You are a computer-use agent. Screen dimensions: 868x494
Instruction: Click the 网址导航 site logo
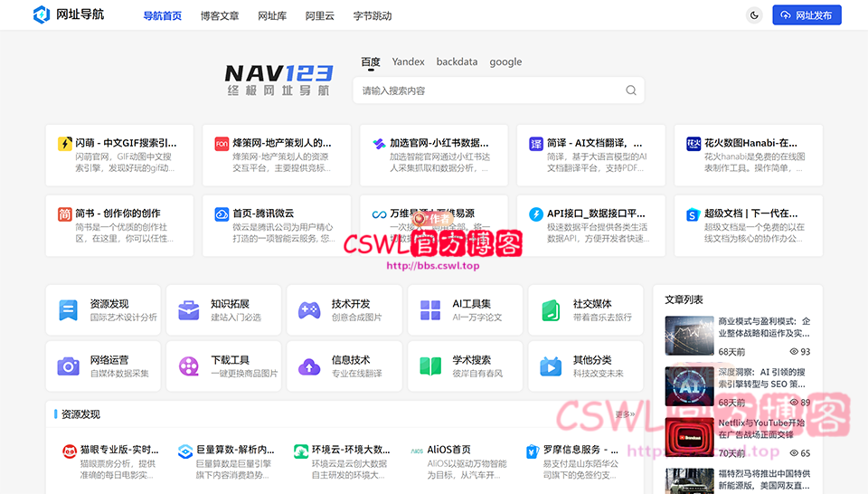tap(68, 15)
